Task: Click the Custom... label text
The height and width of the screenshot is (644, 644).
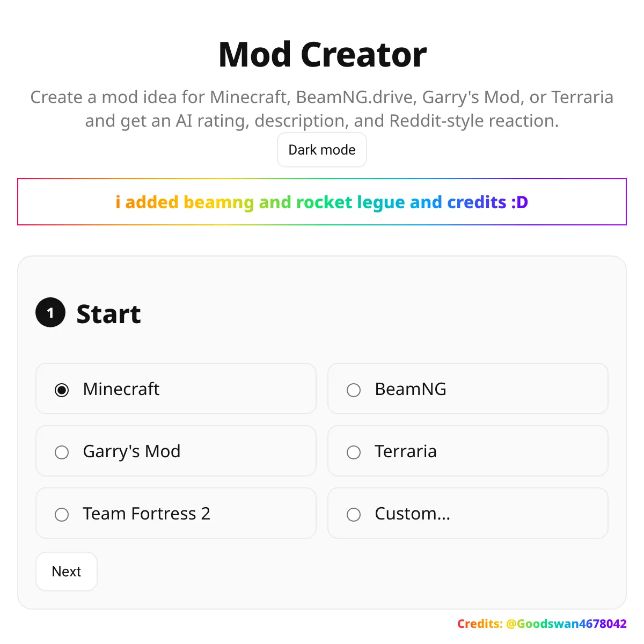Action: [413, 513]
